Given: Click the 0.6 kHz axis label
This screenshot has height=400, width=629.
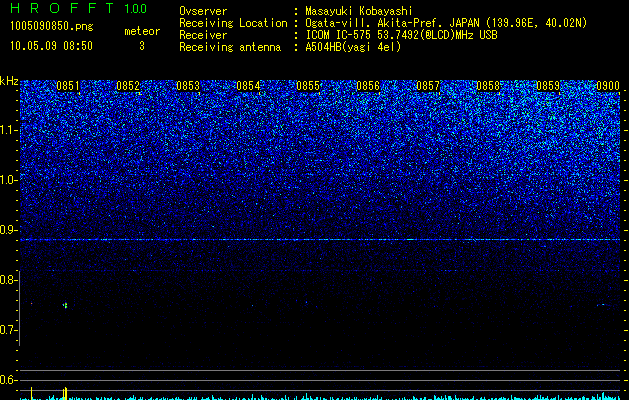Looking at the screenshot, I should pos(7,380).
